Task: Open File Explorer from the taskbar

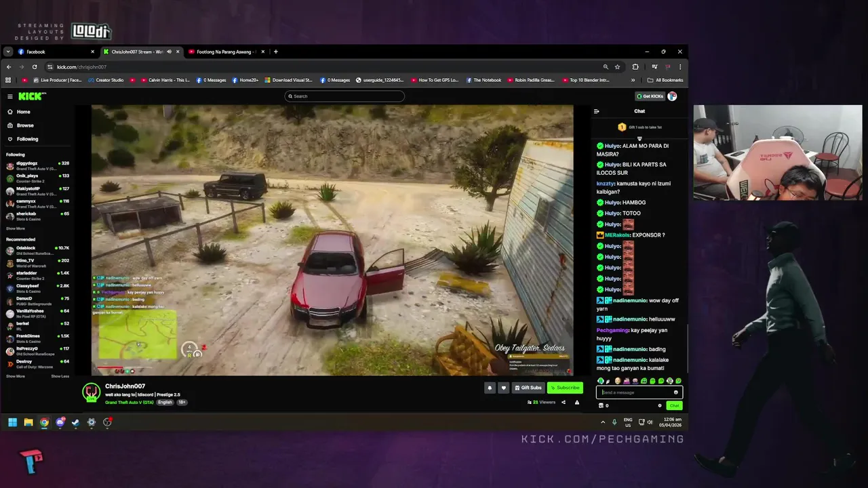Action: pos(28,422)
